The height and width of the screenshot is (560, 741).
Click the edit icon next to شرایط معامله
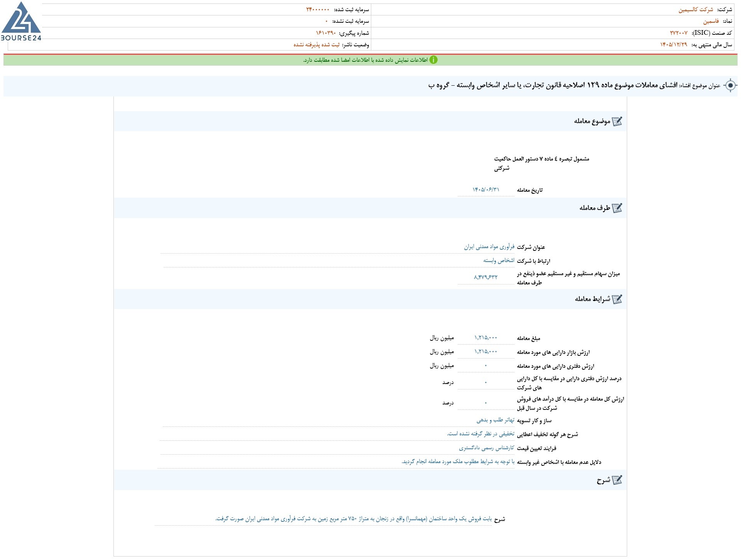click(617, 299)
